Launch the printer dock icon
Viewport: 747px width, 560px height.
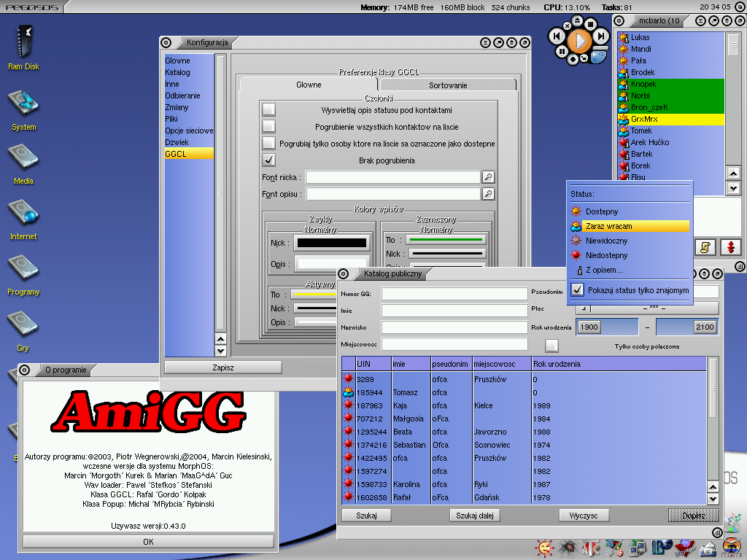[709, 548]
